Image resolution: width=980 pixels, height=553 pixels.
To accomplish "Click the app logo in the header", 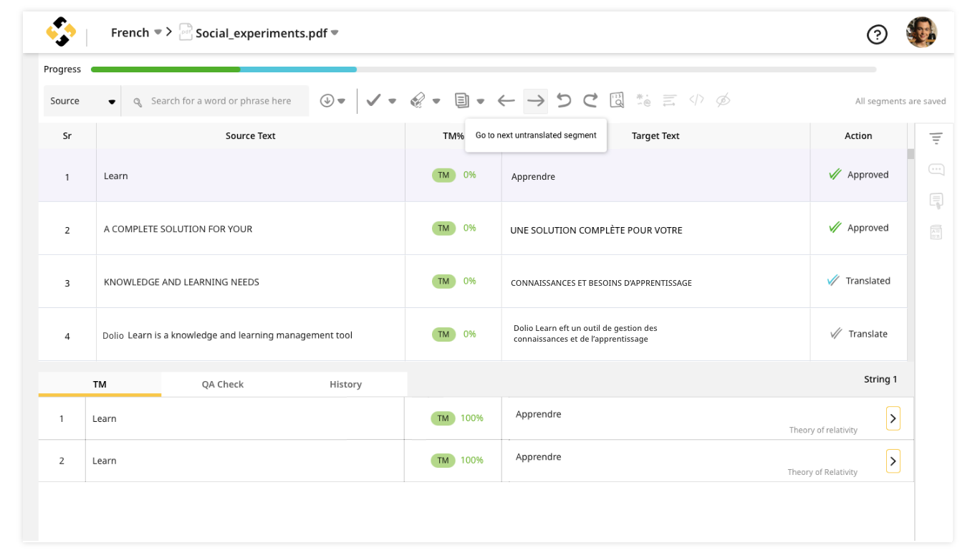I will pyautogui.click(x=61, y=32).
